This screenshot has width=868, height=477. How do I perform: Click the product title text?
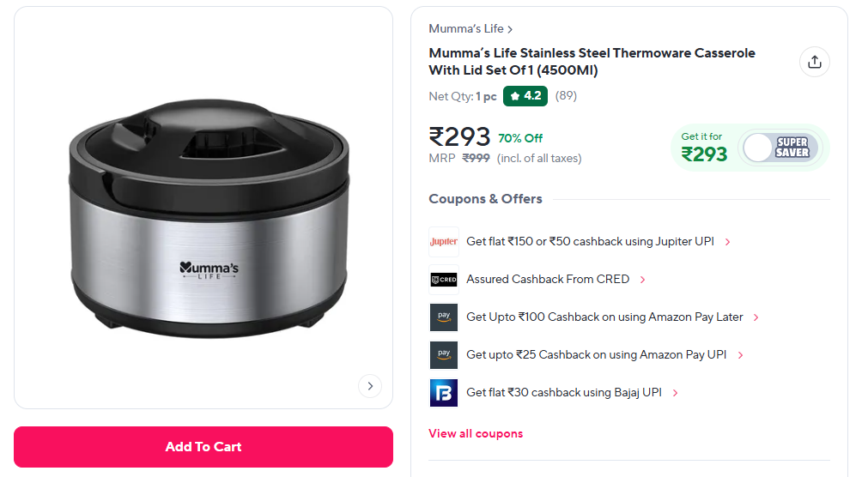point(592,62)
